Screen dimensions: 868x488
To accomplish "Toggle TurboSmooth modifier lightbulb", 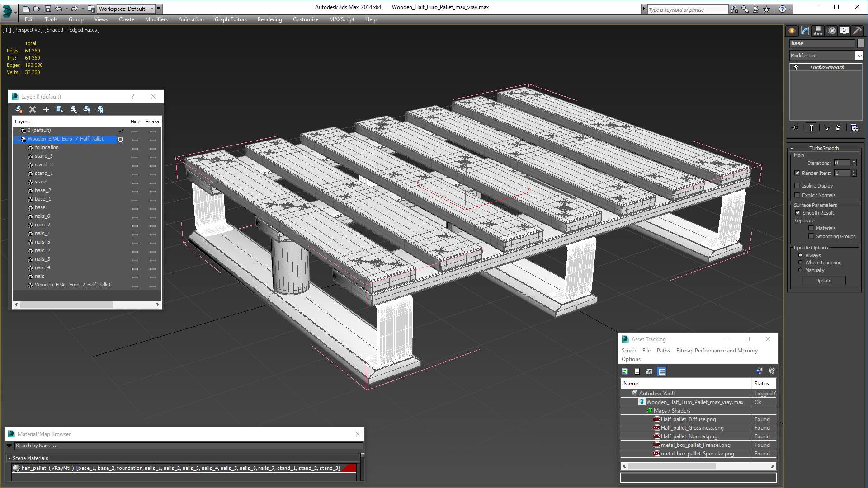I will click(796, 67).
